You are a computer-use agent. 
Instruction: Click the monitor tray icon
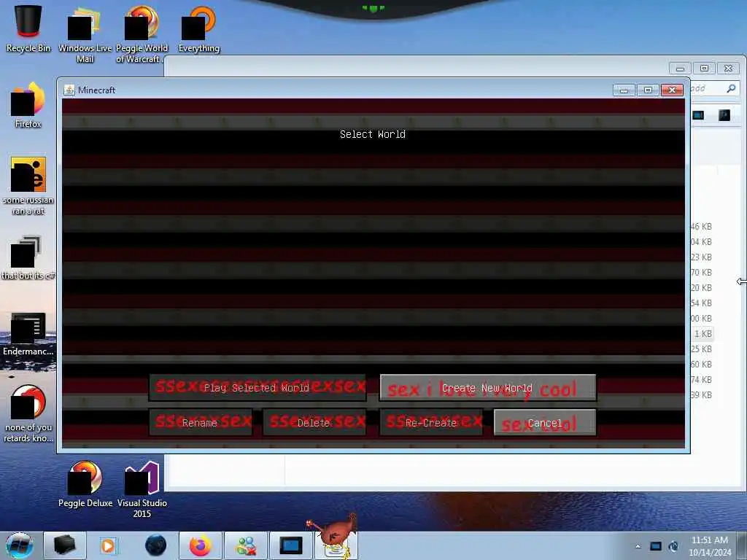(656, 546)
